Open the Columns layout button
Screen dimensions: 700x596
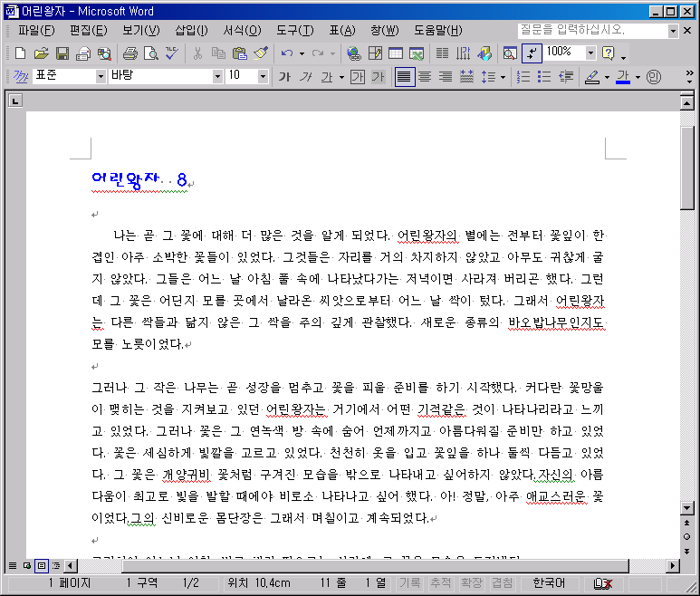(x=442, y=53)
